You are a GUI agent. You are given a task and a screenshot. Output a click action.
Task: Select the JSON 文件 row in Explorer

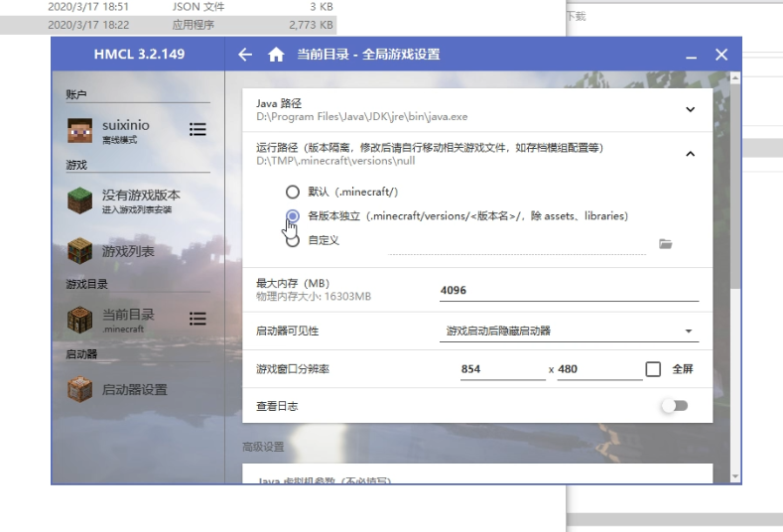point(168,7)
